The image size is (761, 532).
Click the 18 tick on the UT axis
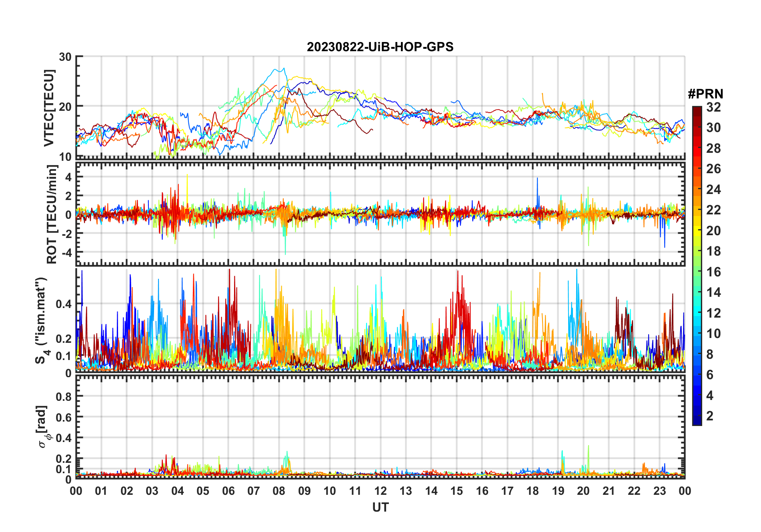tap(533, 491)
